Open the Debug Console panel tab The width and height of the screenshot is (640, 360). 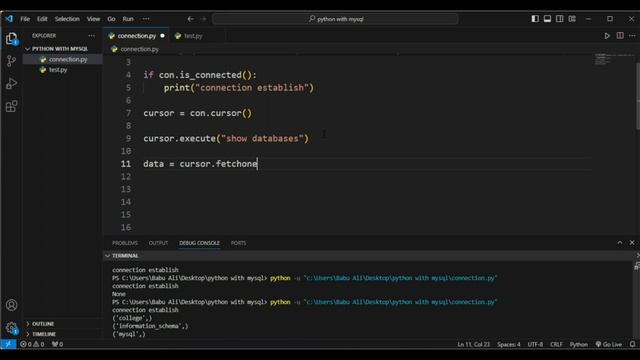click(199, 243)
